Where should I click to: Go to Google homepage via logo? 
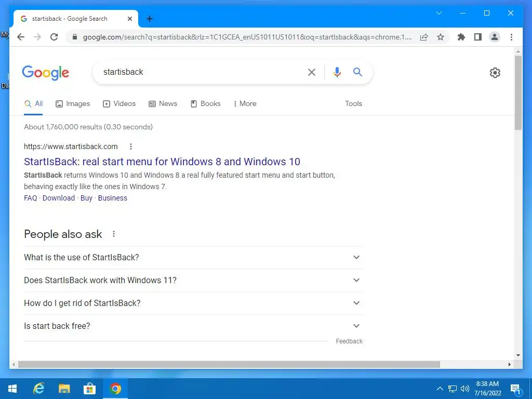[x=46, y=73]
